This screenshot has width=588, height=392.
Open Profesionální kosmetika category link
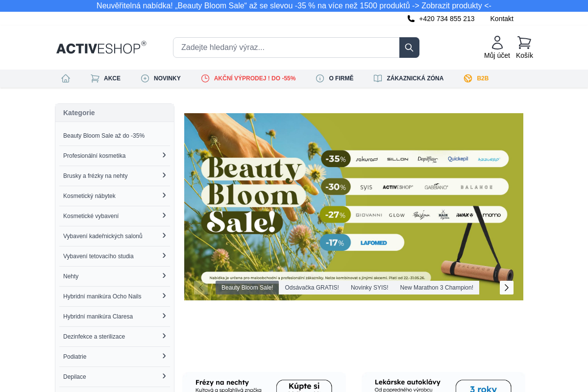pos(95,156)
